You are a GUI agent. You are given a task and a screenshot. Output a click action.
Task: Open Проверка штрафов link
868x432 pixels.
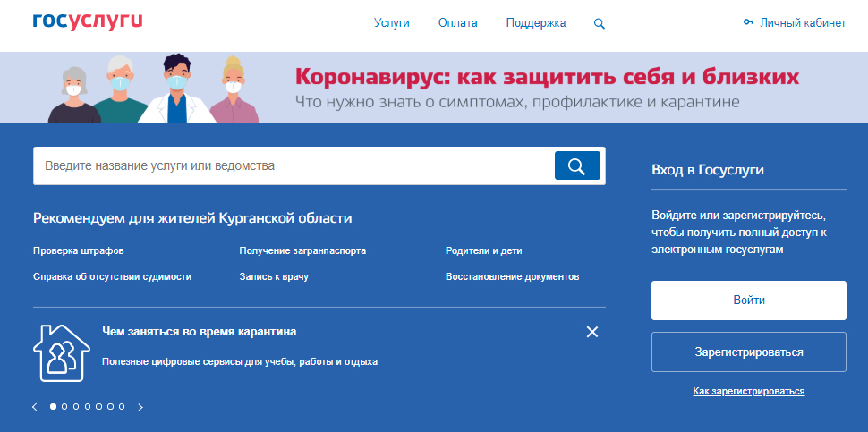[79, 250]
